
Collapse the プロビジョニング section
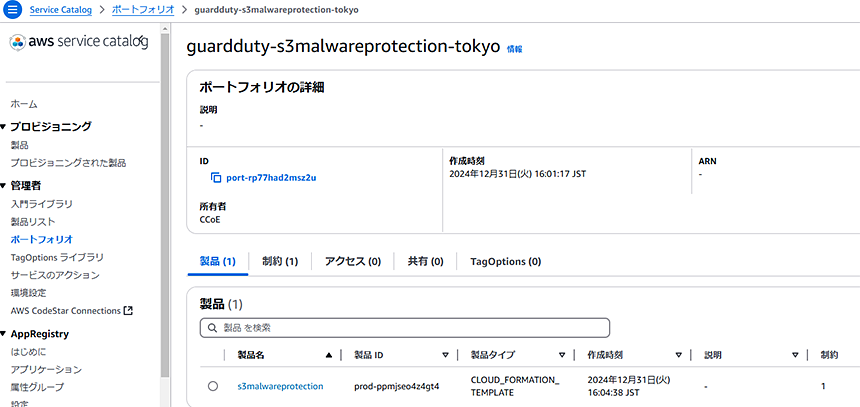click(x=3, y=127)
